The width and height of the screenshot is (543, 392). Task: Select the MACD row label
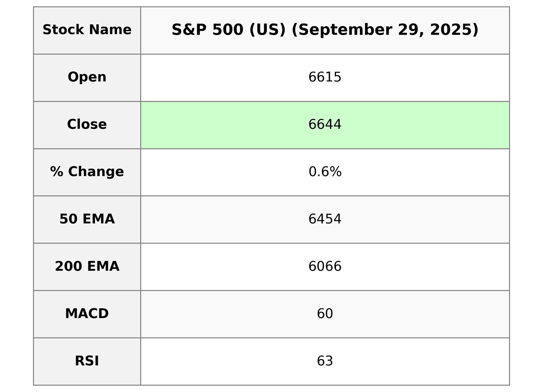click(87, 314)
